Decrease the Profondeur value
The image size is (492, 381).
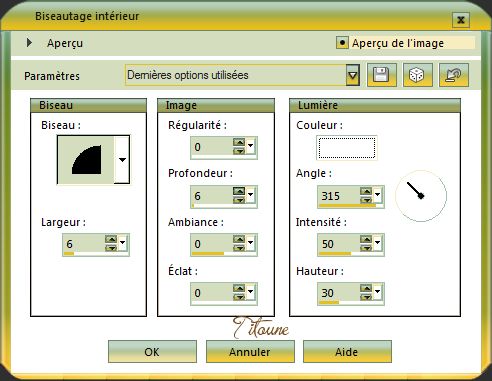[239, 200]
